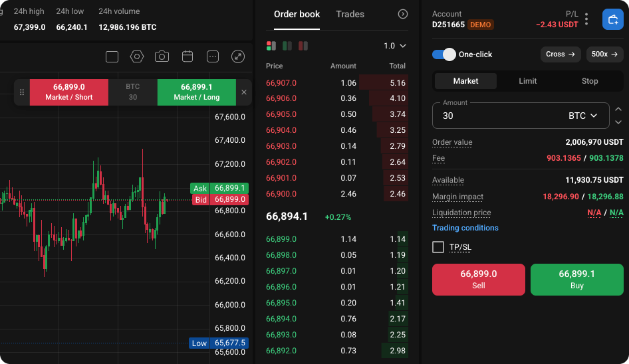Click the last price 66,894.1 in order book
The image size is (629, 364).
click(x=287, y=217)
